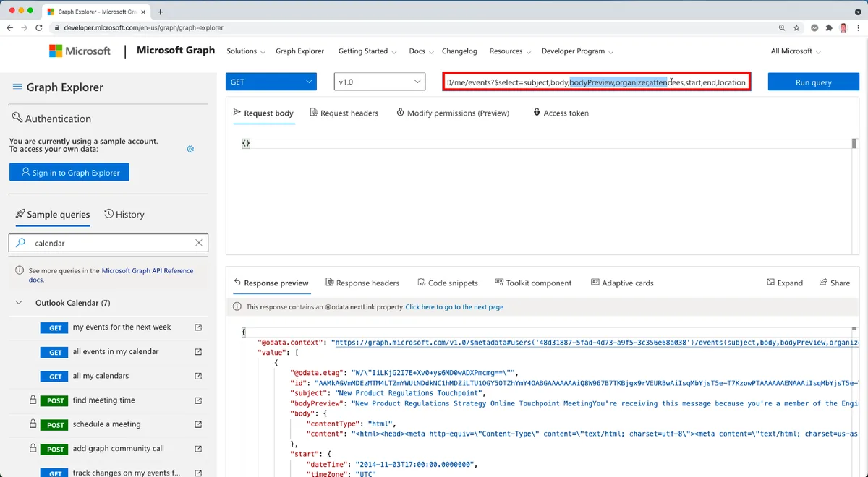Switch to the History tab
Screen dimensions: 868x477
coord(124,214)
